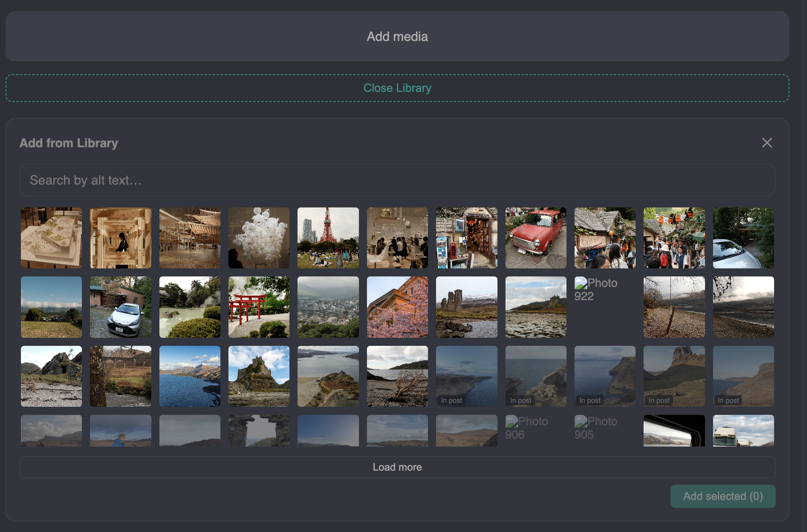The image size is (807, 532).
Task: Select the stone viaduct bridge photo
Action: 120,376
